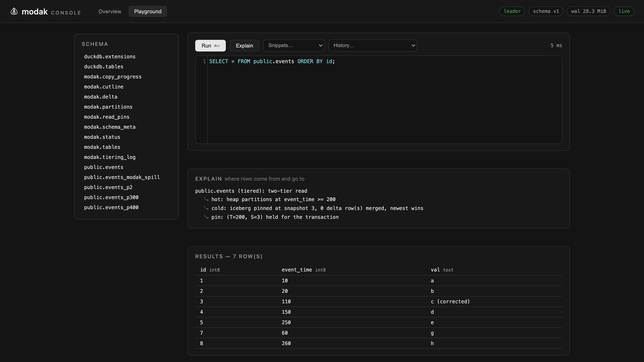Open the Overview tab
The image size is (644, 362).
(110, 11)
